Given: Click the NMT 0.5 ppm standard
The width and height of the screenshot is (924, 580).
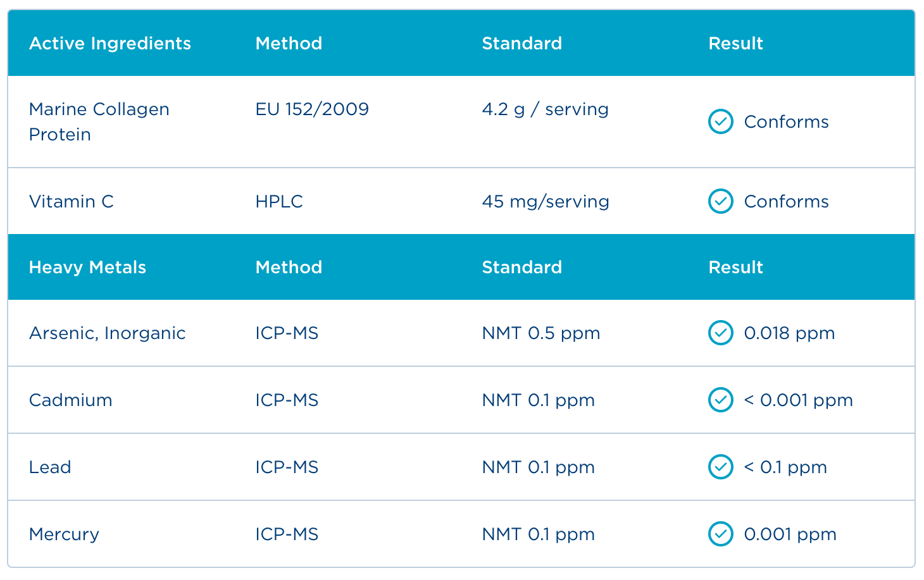Looking at the screenshot, I should pos(540,333).
